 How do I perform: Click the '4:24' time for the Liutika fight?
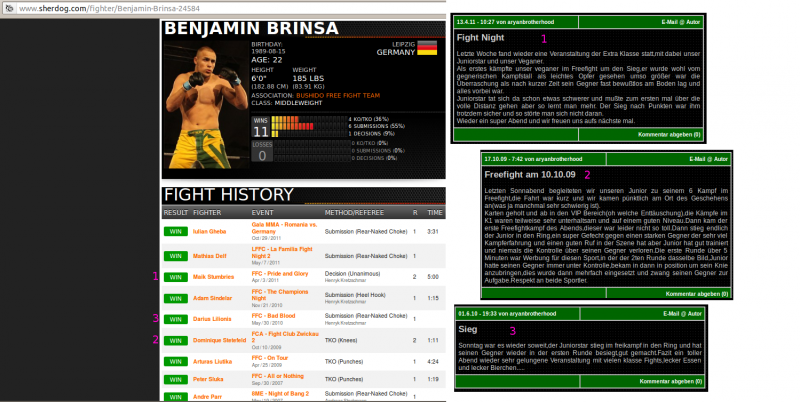pos(433,362)
